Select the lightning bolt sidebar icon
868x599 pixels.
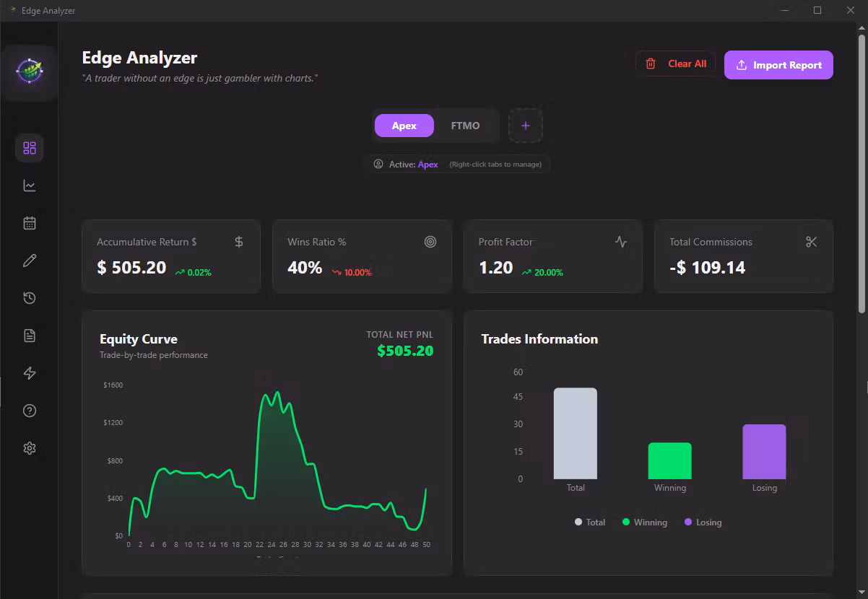[30, 373]
